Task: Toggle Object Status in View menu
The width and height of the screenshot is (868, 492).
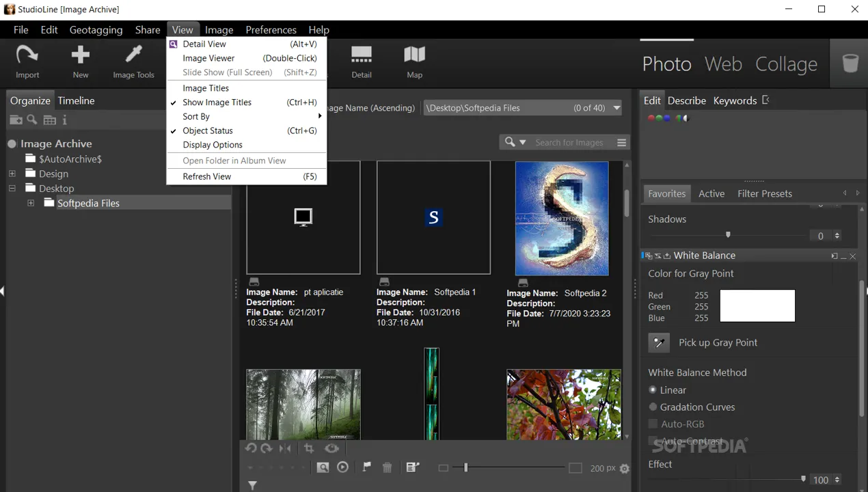Action: [246, 131]
